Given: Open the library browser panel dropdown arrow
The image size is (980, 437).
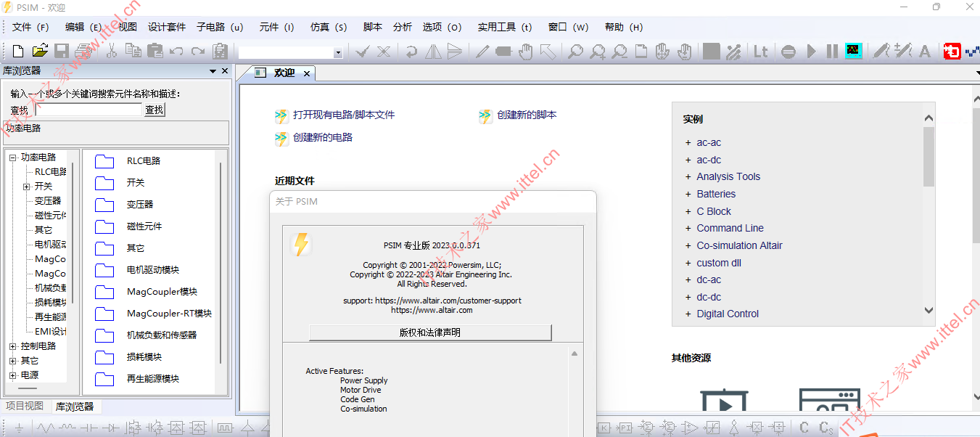Looking at the screenshot, I should [x=213, y=71].
